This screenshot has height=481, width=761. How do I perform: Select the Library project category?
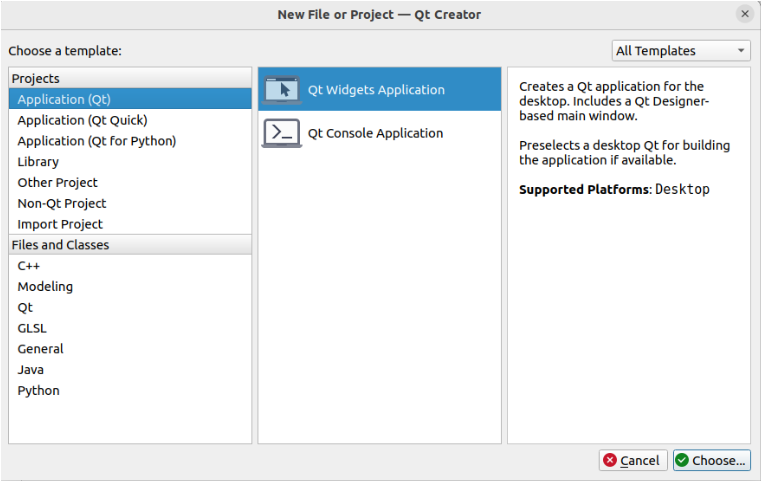tap(38, 162)
